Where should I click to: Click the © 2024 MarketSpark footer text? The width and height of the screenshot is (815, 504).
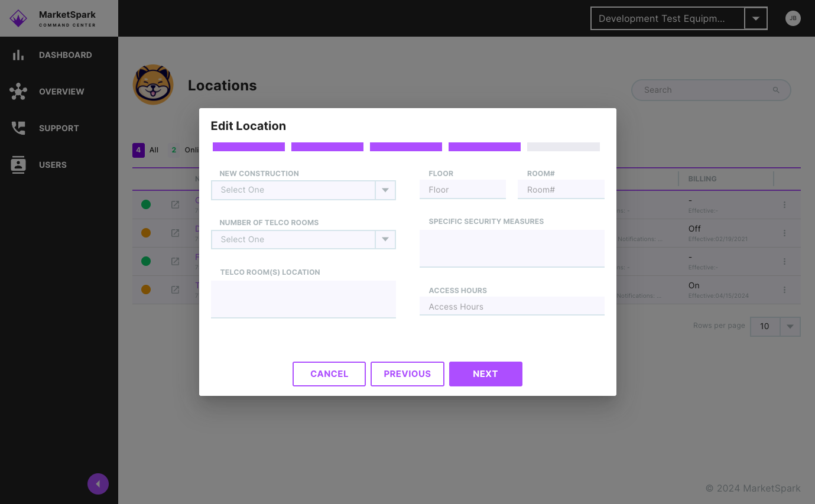point(753,489)
